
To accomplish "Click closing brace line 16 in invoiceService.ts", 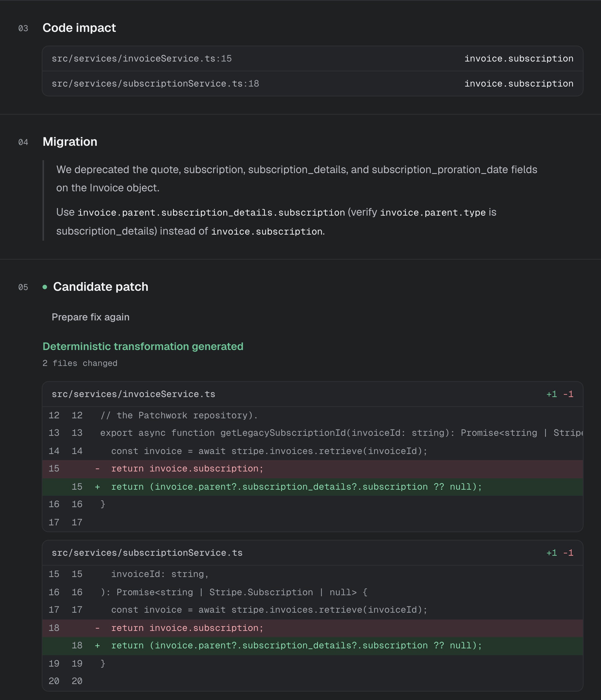I will click(312, 504).
